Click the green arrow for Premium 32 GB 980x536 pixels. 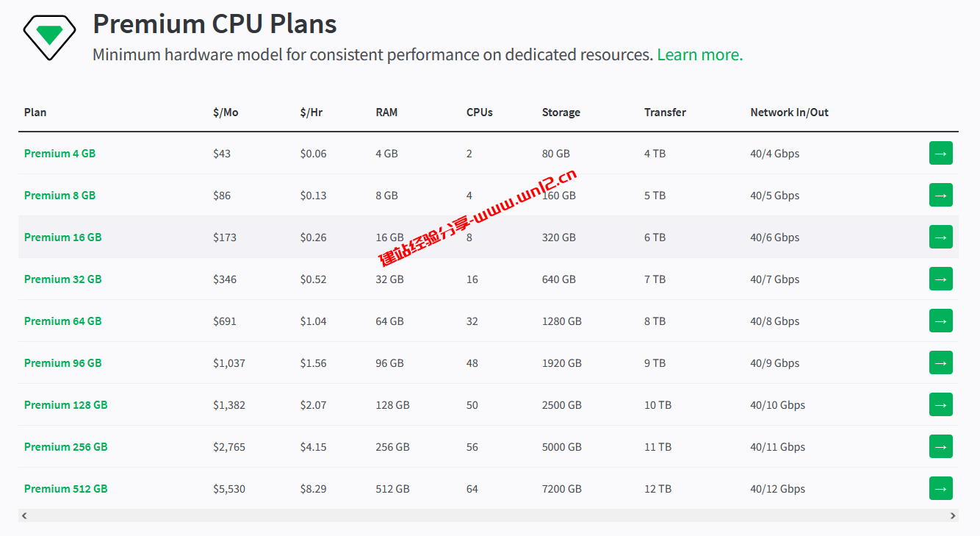click(940, 279)
